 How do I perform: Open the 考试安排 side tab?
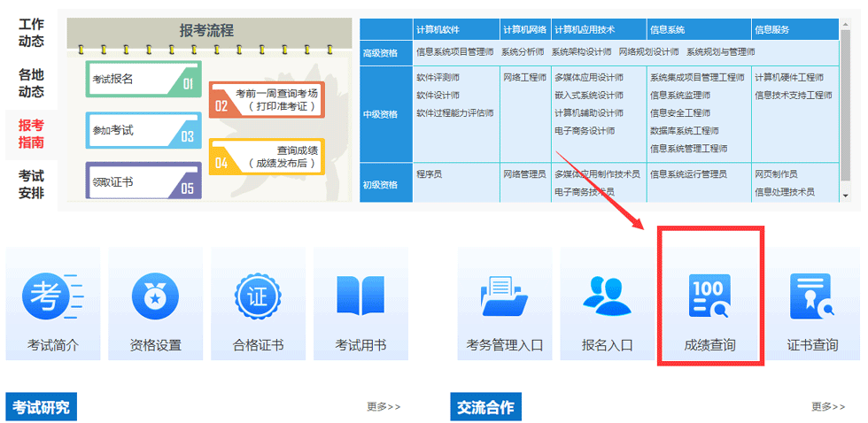[x=31, y=184]
